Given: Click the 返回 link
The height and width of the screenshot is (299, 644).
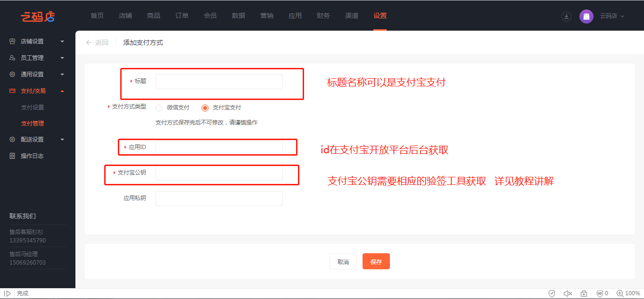Looking at the screenshot, I should pos(102,42).
